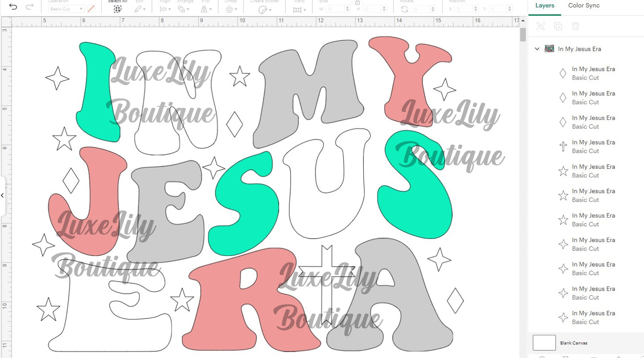Redo the last undone action

click(x=29, y=7)
